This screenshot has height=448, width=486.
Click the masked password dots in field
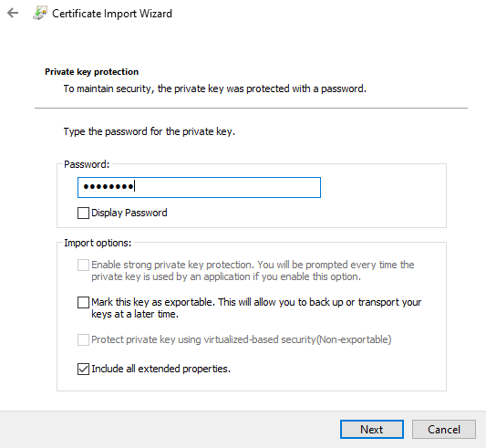109,187
